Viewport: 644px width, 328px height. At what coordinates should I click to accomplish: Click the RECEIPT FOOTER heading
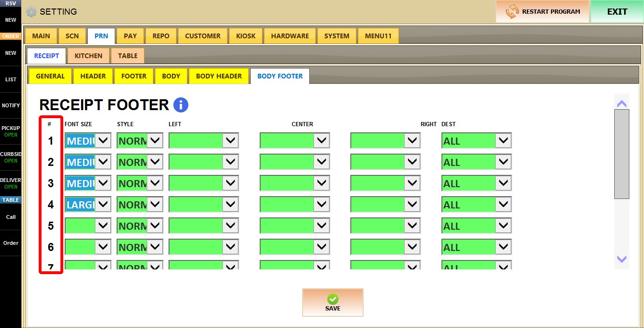104,105
